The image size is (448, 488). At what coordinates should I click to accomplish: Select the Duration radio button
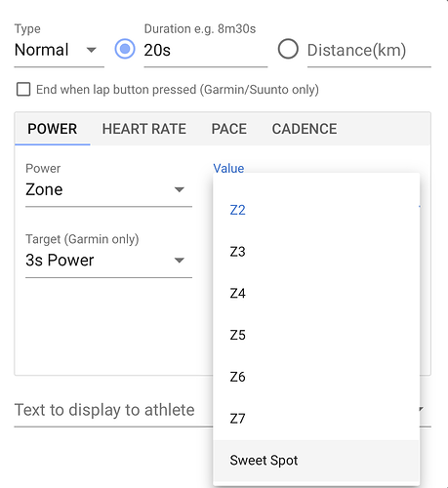pos(125,49)
